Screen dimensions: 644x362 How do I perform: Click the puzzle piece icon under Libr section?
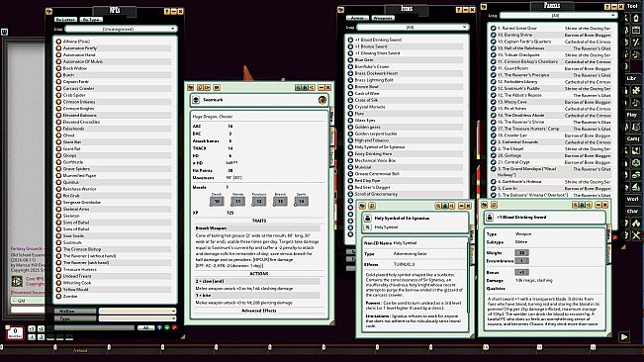[x=636, y=90]
